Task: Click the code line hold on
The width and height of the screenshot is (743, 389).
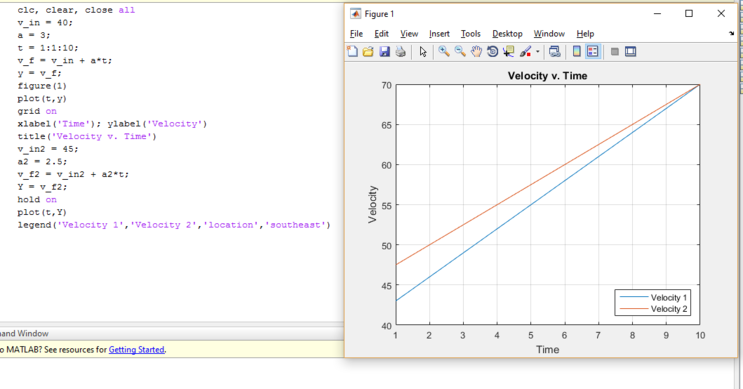Action: (37, 199)
